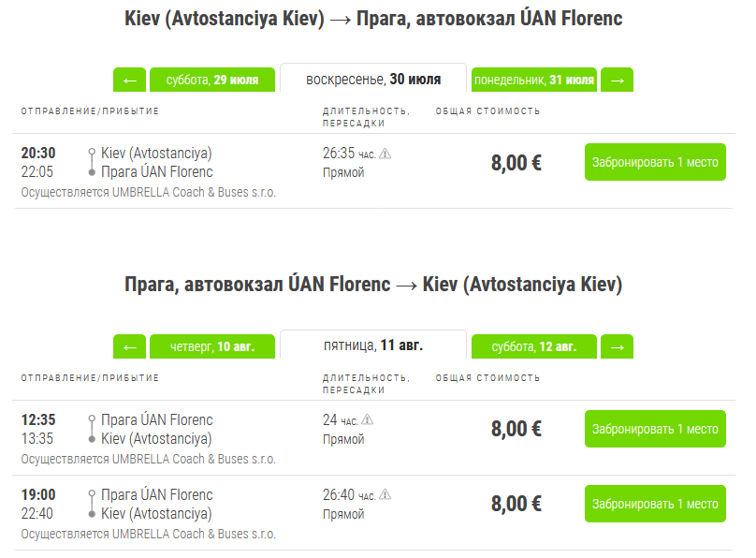Book 1 seat on the 19:00 Prague departure
756x558 pixels.
(x=655, y=504)
